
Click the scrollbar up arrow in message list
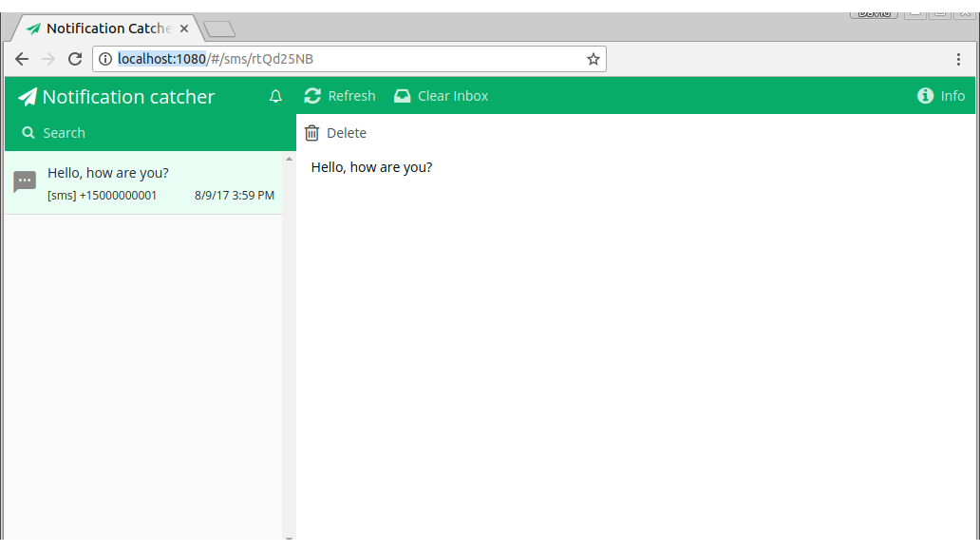tap(289, 159)
